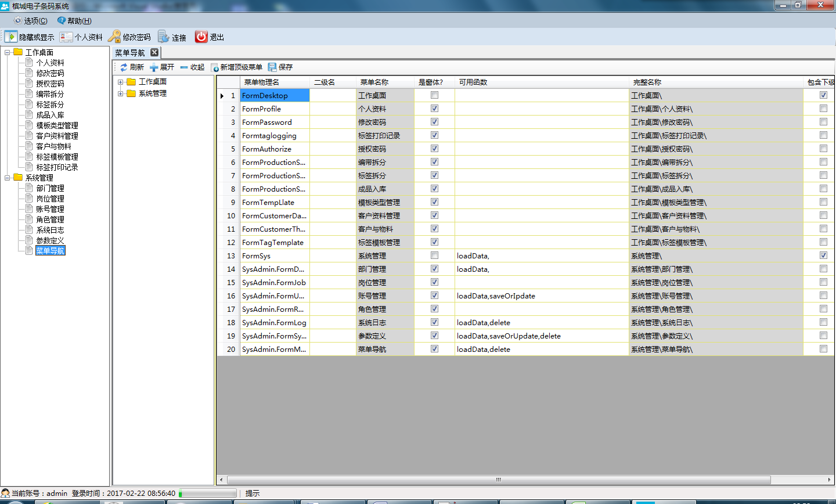Click 展开 to expand all nodes
Image resolution: width=836 pixels, height=504 pixels.
pyautogui.click(x=162, y=67)
